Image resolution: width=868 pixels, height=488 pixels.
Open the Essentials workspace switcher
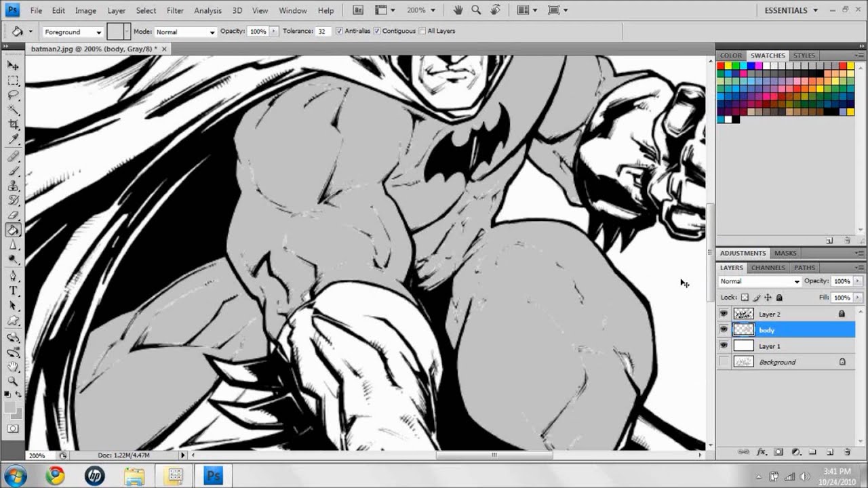791,10
